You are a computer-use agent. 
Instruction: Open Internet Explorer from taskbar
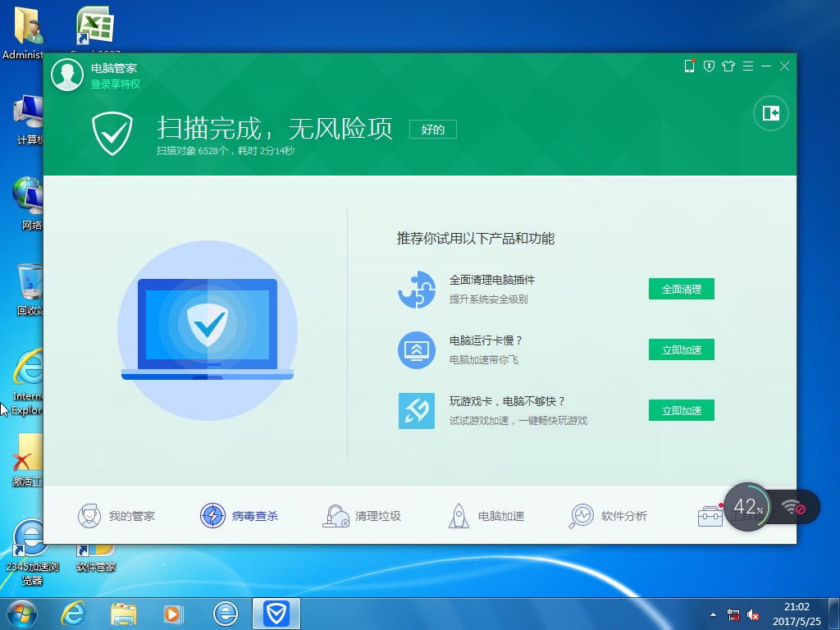73,614
